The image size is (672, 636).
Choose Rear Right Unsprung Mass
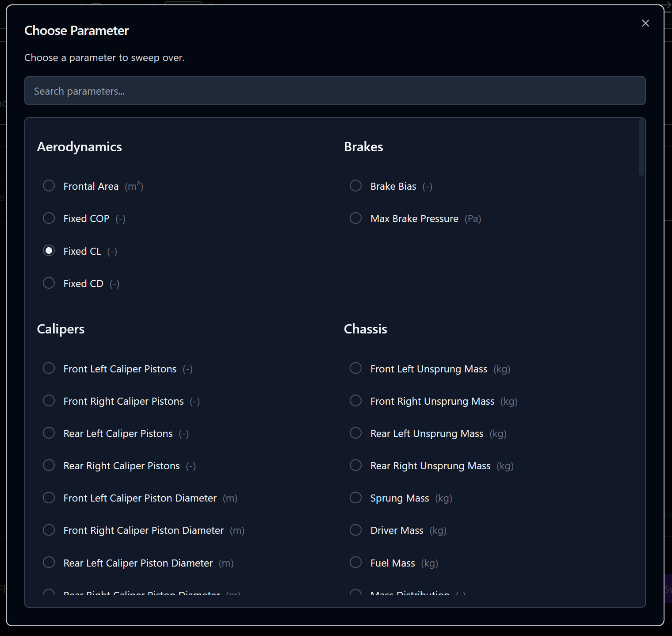[356, 465]
